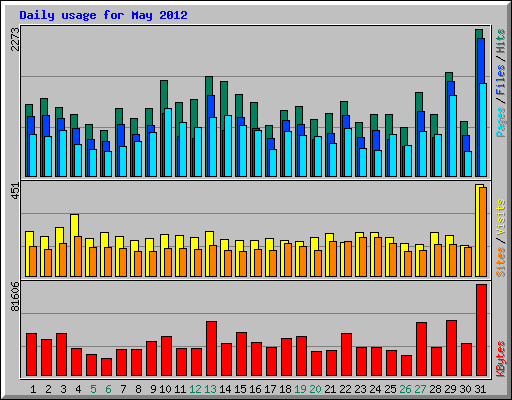The height and width of the screenshot is (400, 512).
Task: Click the day 22 orange Sites bar
Action: [348, 259]
